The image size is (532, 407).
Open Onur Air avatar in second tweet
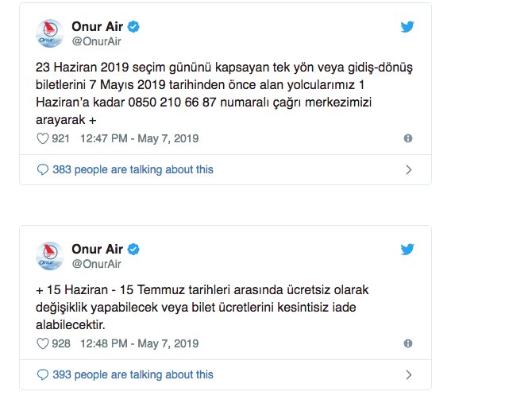pyautogui.click(x=50, y=256)
